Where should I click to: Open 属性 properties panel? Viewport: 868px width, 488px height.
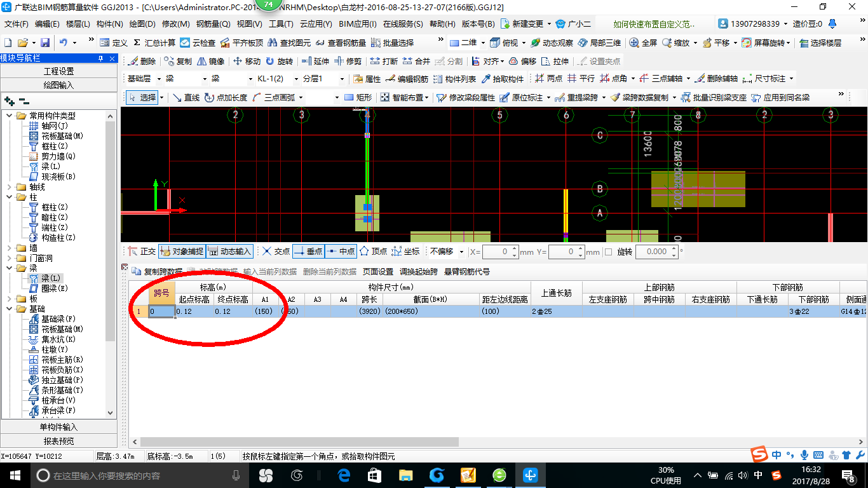click(367, 79)
